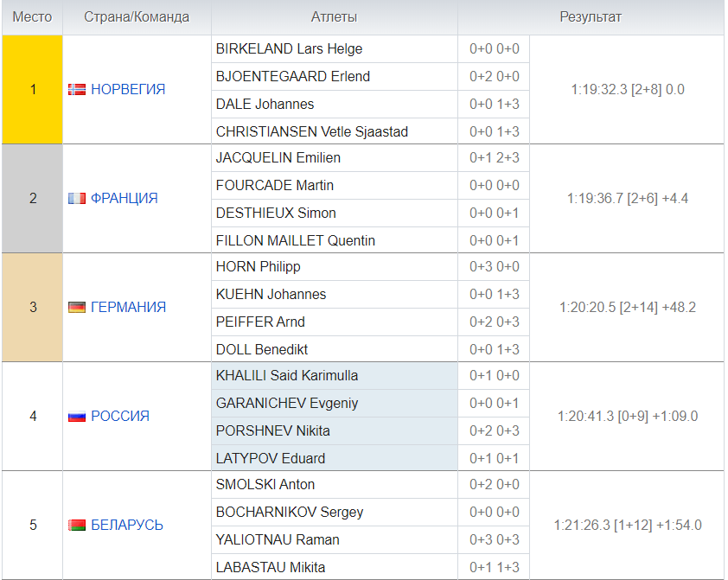Click shooting score for JACQUELIN Emilien
This screenshot has height=580, width=728.
494,158
